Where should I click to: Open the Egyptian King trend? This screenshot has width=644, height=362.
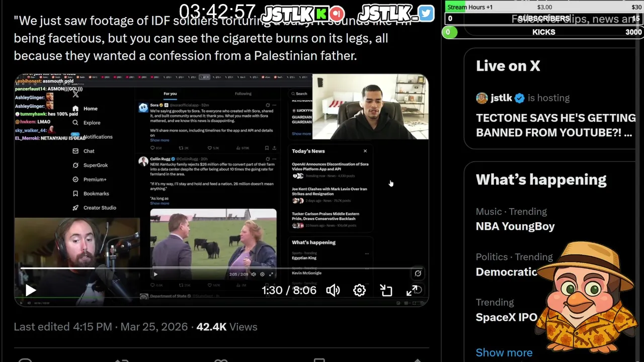point(304,258)
